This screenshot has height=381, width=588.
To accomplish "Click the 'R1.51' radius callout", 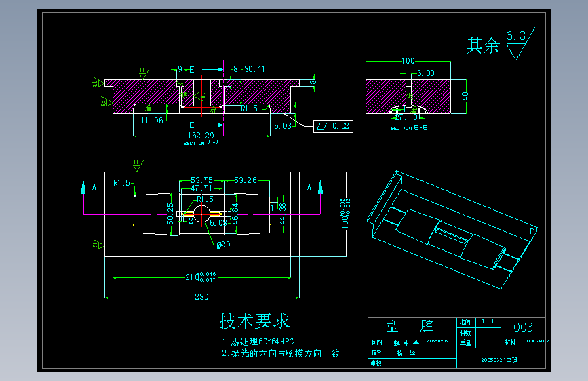I will click(251, 108).
